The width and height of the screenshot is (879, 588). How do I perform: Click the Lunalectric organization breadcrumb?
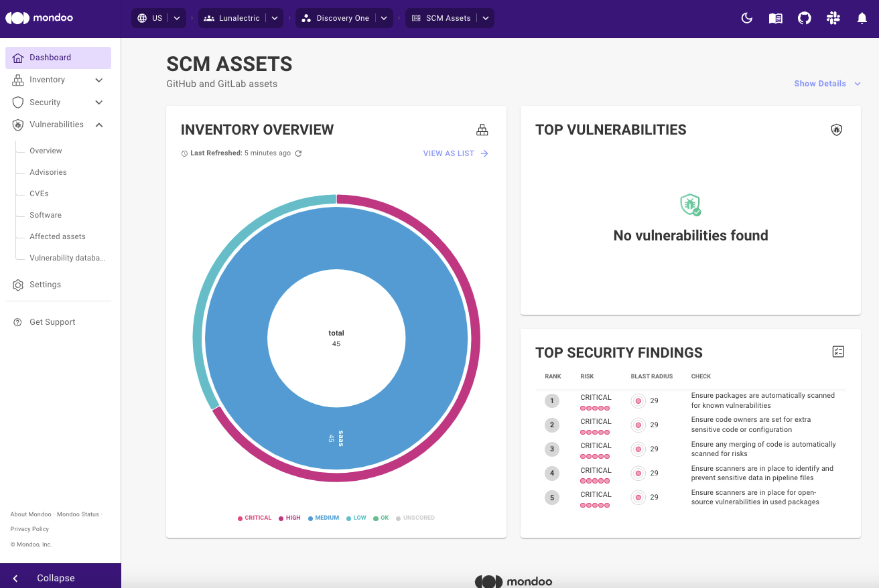[x=232, y=18]
